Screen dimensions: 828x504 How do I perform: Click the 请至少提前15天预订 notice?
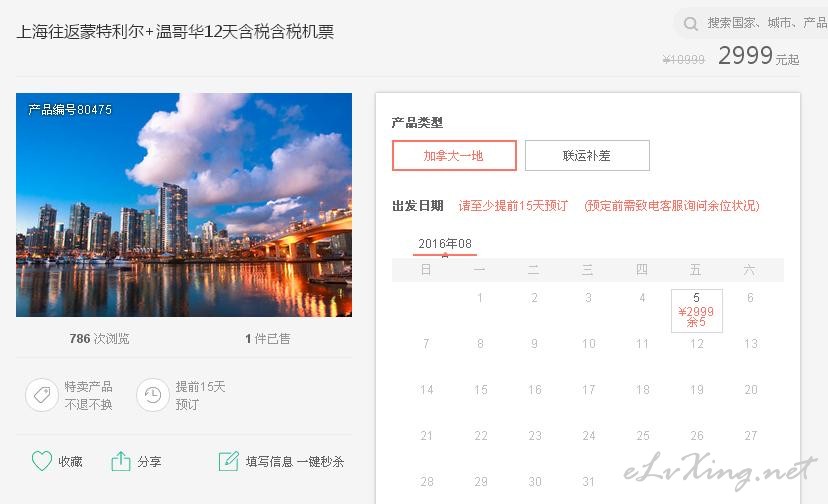513,206
